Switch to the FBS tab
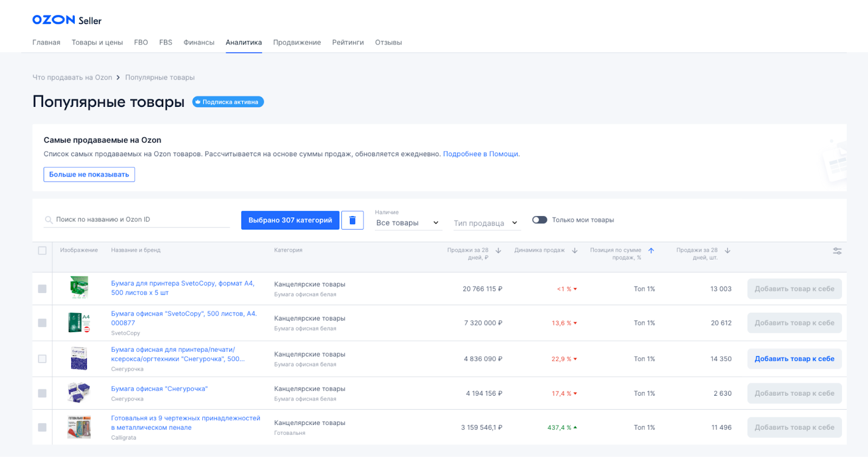The height and width of the screenshot is (457, 868). 166,42
